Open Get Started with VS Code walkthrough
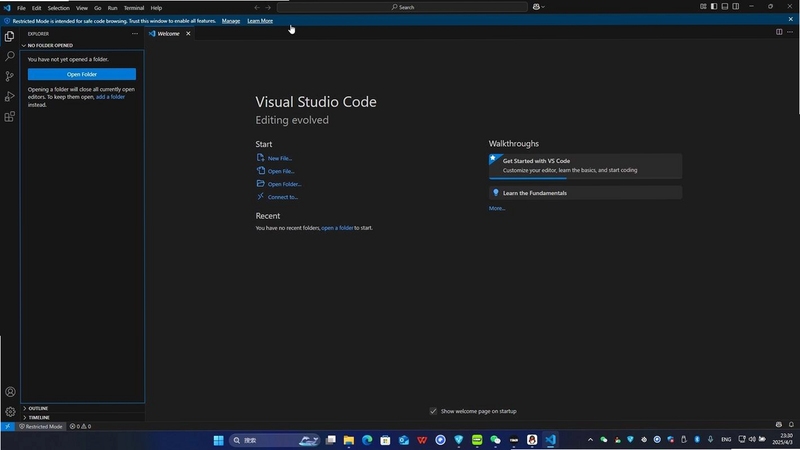 [585, 166]
